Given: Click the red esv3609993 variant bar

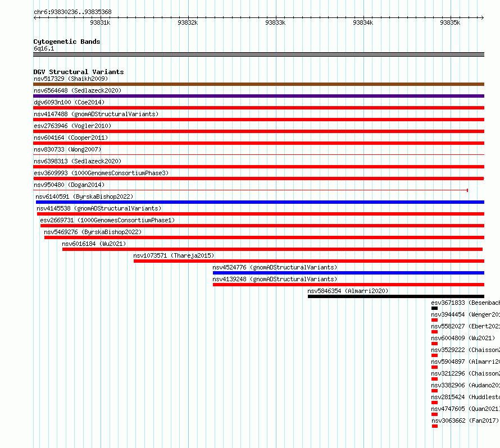Looking at the screenshot, I should (258, 179).
